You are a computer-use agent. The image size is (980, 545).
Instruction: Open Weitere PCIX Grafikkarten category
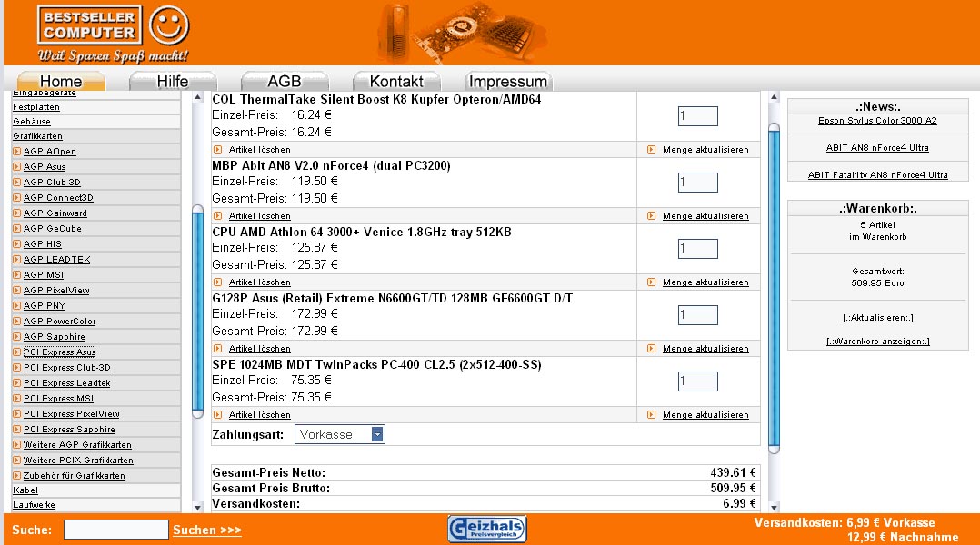click(78, 461)
